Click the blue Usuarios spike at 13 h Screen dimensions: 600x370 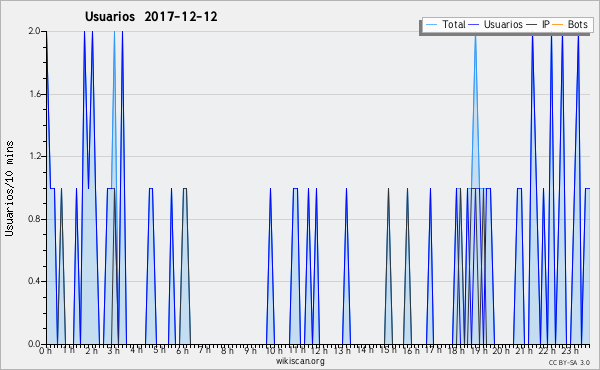click(x=346, y=266)
